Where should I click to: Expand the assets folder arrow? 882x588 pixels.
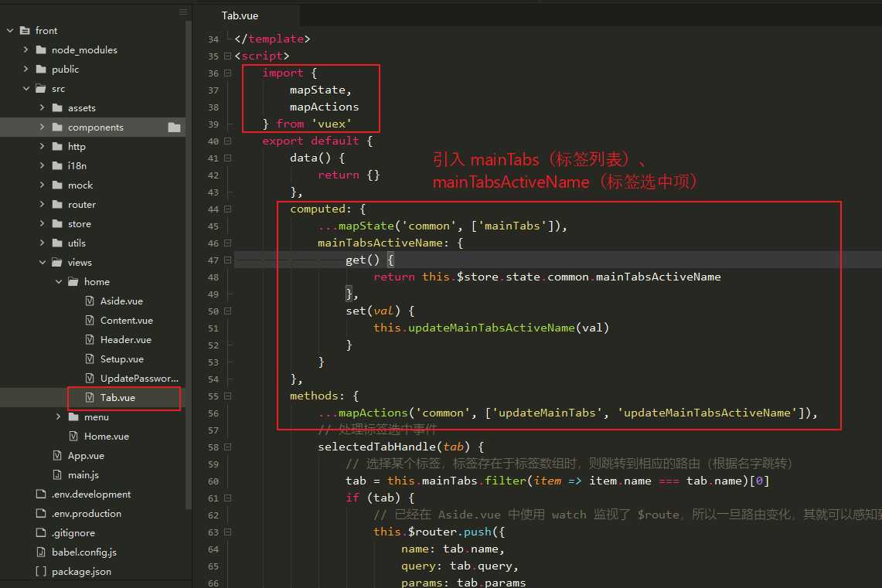point(43,107)
